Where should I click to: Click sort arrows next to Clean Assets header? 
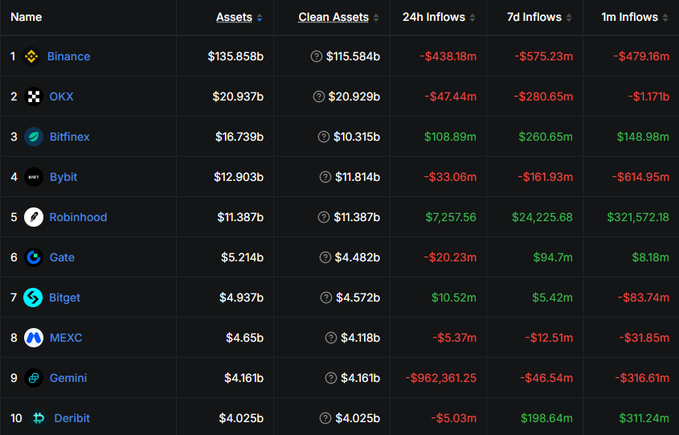[x=376, y=18]
